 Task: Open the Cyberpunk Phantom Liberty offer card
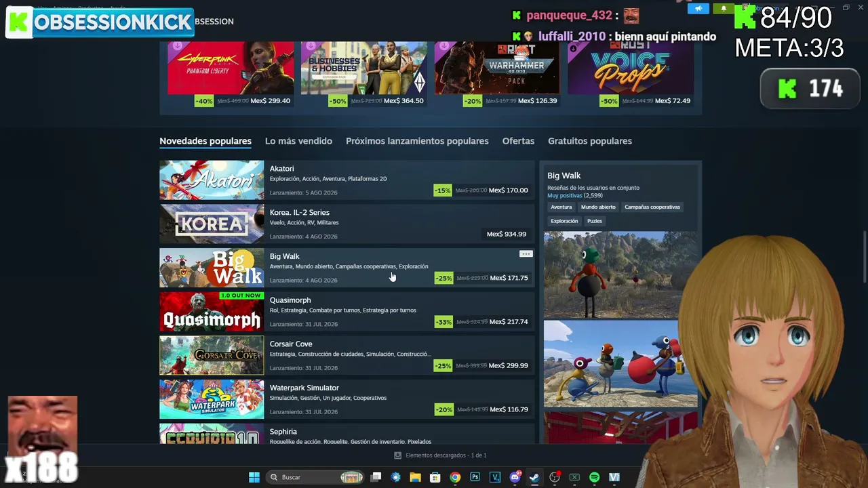(x=231, y=75)
